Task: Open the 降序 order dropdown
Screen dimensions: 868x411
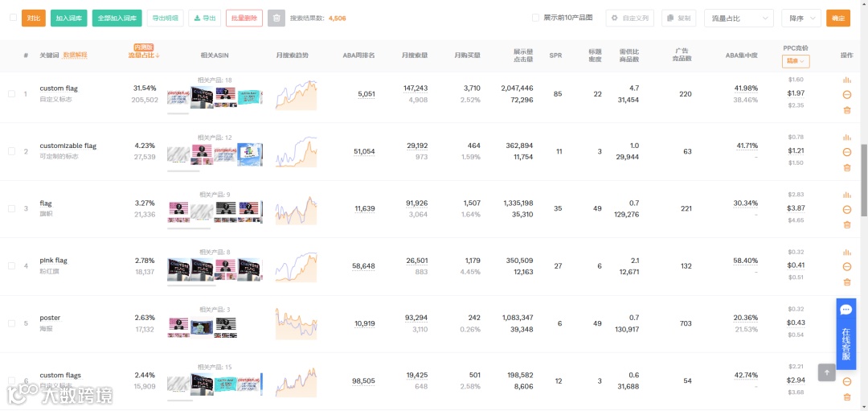Action: coord(801,18)
